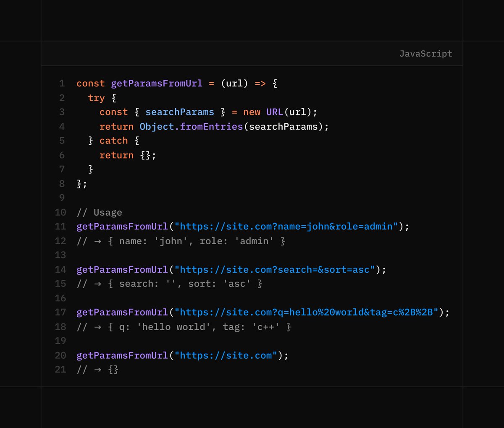Click the URL string with name=john&role=admin
Viewport: 504px width, 428px height.
286,227
